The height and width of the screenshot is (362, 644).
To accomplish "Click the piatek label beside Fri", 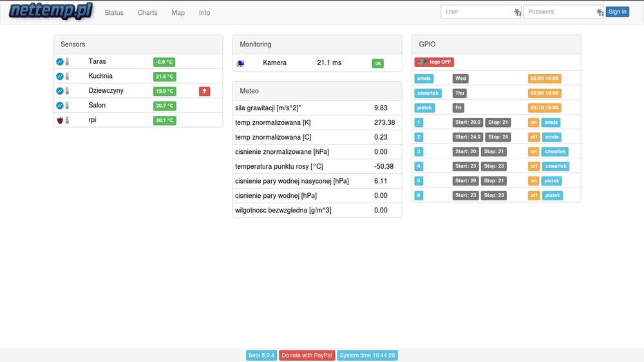I will (424, 108).
